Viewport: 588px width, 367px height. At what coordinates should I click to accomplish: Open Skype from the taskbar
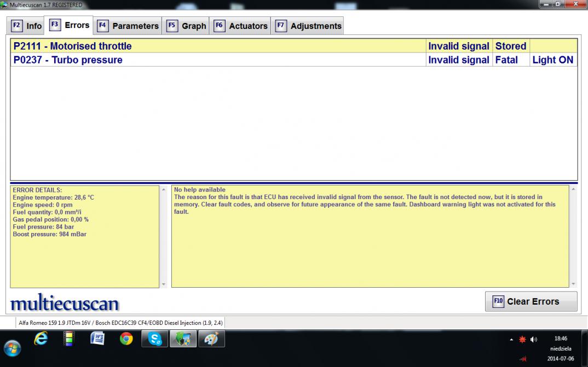coord(154,339)
